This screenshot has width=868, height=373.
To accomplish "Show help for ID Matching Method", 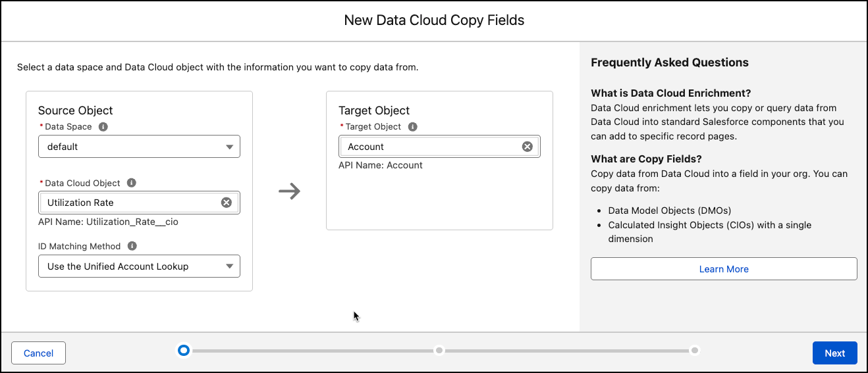I will pos(132,246).
